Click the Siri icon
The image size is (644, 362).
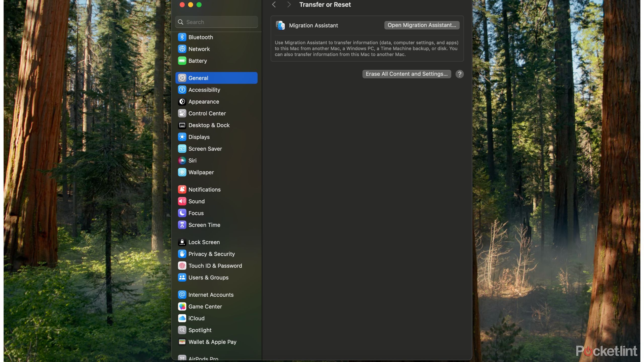pos(182,161)
